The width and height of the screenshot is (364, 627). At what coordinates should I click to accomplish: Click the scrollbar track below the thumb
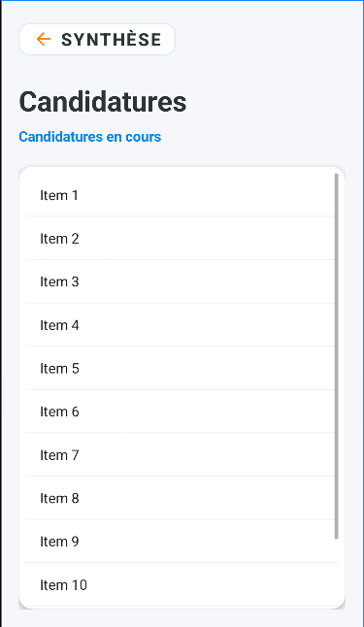337,573
